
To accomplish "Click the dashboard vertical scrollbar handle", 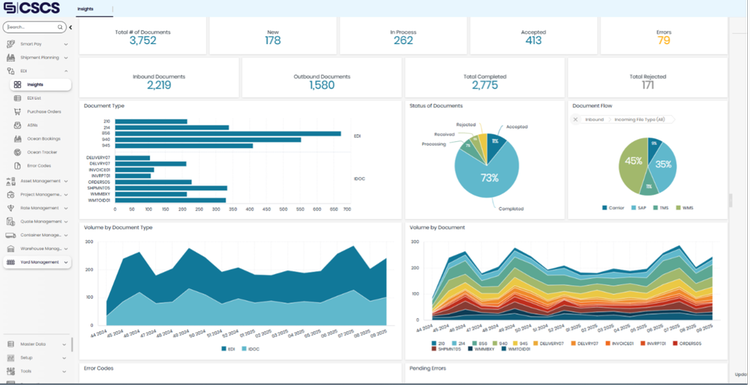I will click(x=730, y=200).
